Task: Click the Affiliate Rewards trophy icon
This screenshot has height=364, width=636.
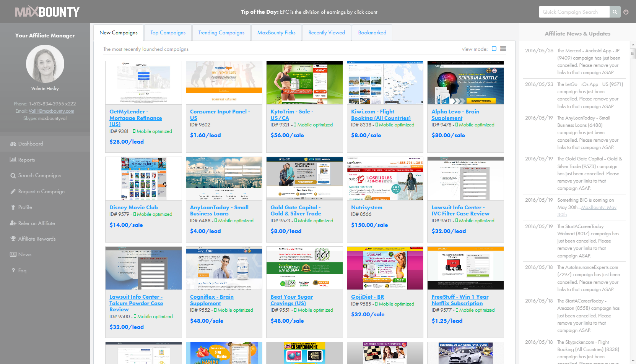Action: 13,239
